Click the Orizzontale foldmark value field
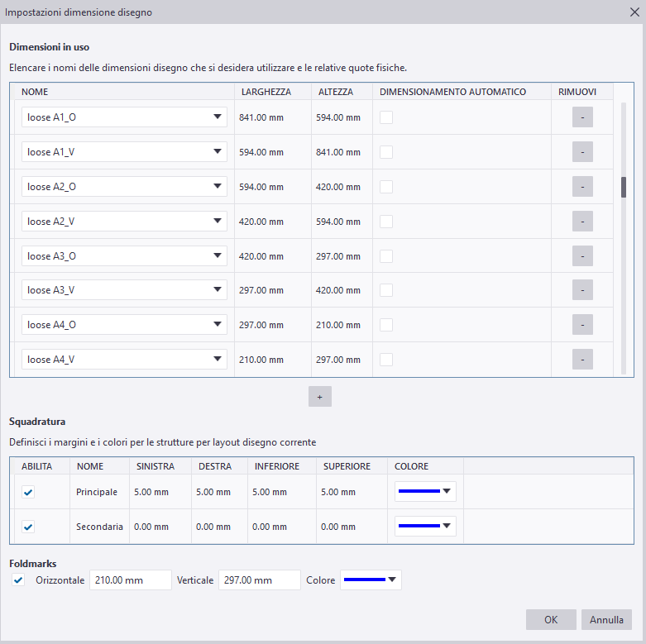Screen dimensions: 646x644 coord(130,580)
